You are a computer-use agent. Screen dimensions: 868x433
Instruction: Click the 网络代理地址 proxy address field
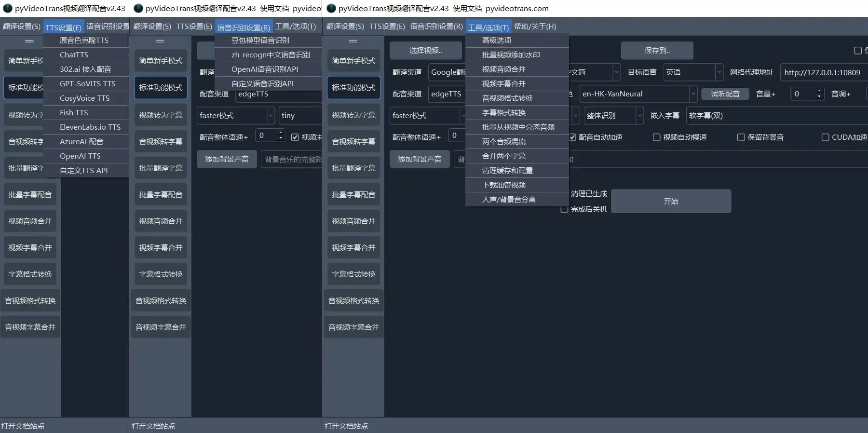tap(822, 72)
